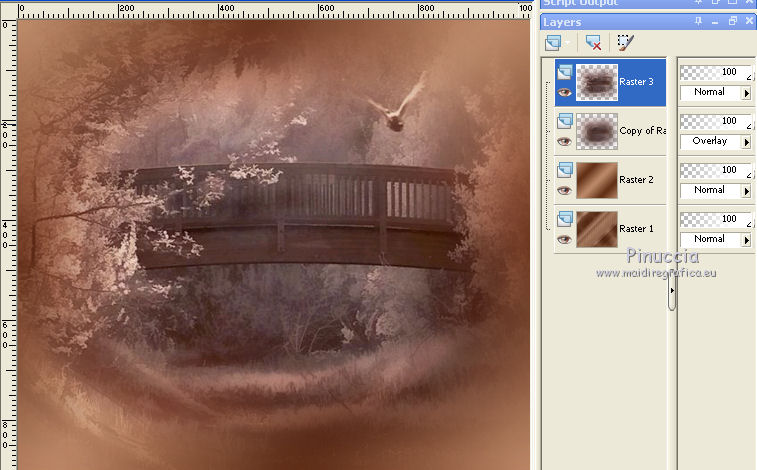
Task: Click the small corner mark beside Raster 1 opacity
Action: pyautogui.click(x=749, y=223)
